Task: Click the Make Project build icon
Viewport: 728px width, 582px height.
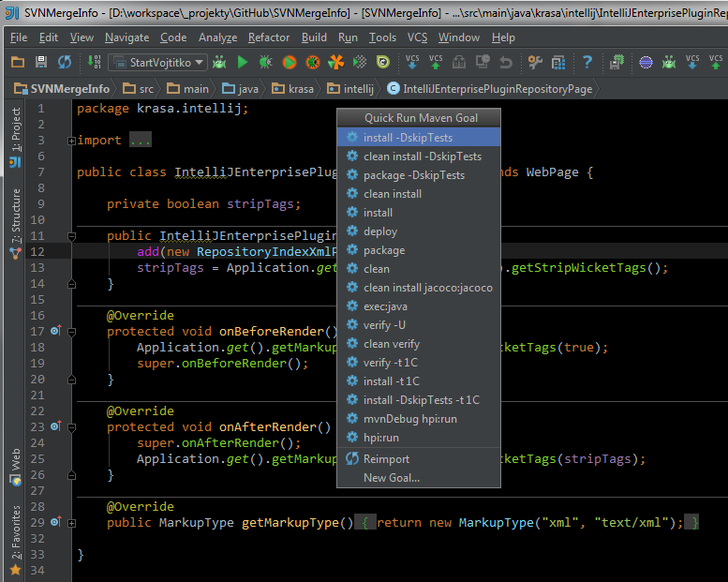Action: 94,62
